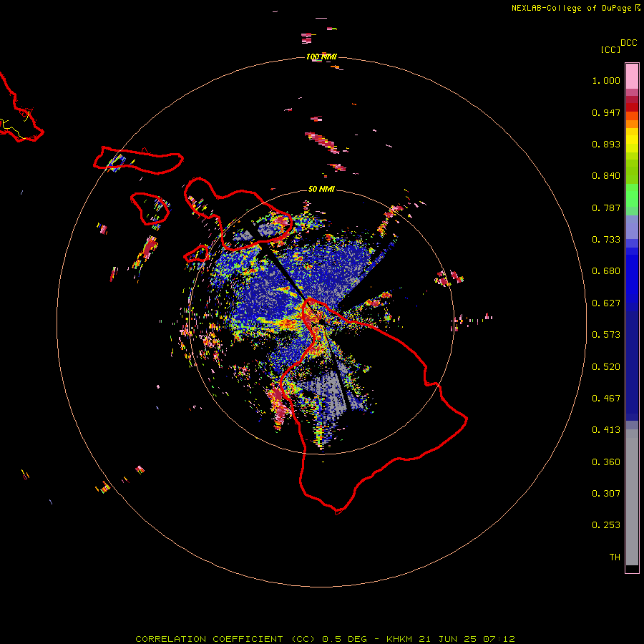Image resolution: width=644 pixels, height=644 pixels.
Task: Click the NEXLAB-College of DuPage label
Action: pos(576,8)
